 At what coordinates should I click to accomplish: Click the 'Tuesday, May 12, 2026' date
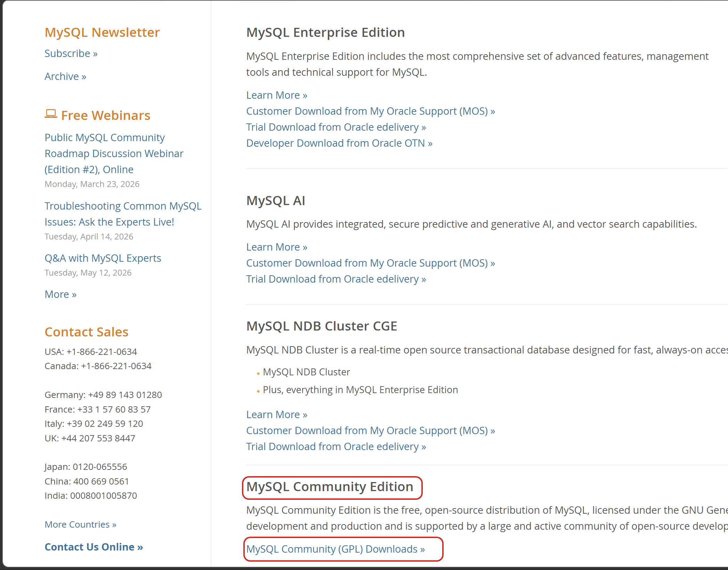(x=88, y=273)
